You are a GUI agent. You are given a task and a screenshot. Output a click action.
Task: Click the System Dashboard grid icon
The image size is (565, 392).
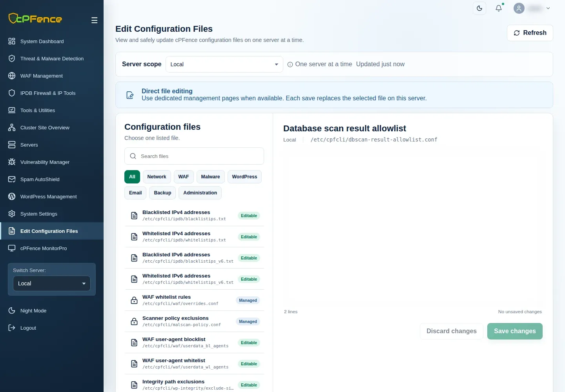pyautogui.click(x=12, y=41)
